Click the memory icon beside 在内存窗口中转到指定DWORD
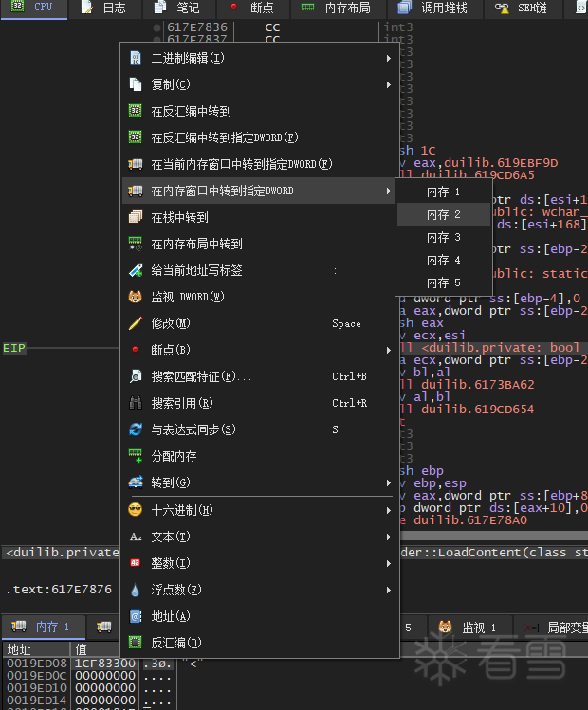 [135, 191]
